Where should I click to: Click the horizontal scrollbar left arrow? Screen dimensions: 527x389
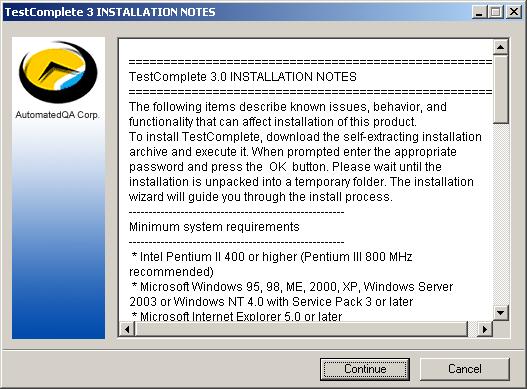127,329
